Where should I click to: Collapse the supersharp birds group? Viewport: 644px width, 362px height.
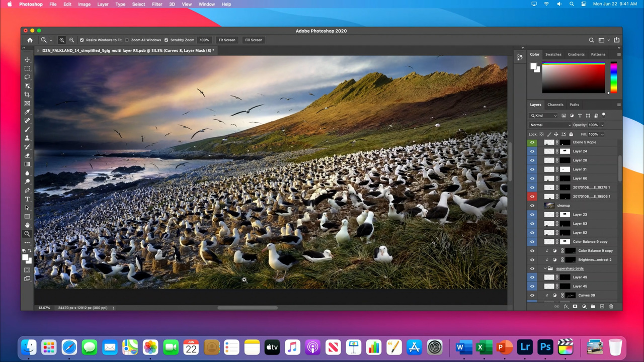tap(545, 268)
